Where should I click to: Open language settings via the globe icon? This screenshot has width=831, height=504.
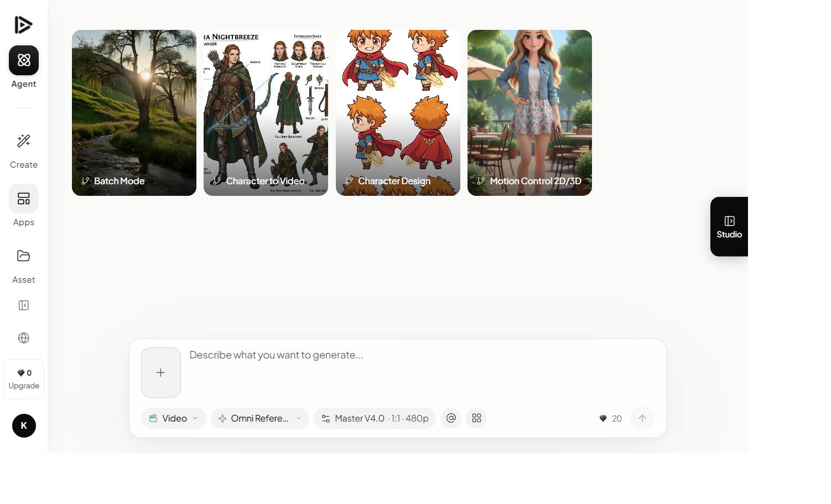pyautogui.click(x=23, y=337)
